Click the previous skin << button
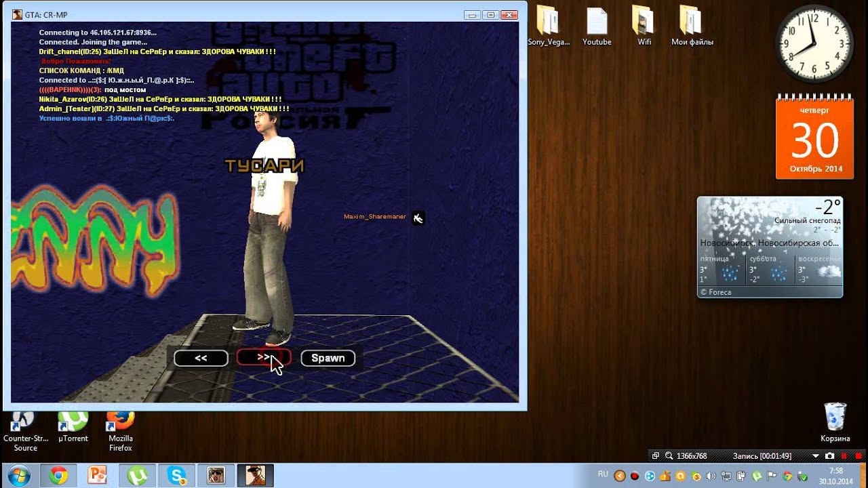This screenshot has height=488, width=868. click(201, 358)
